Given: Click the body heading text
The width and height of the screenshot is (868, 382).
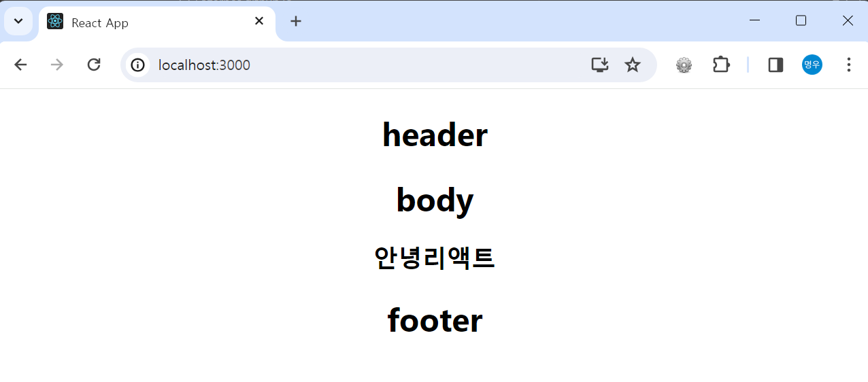Looking at the screenshot, I should point(435,200).
